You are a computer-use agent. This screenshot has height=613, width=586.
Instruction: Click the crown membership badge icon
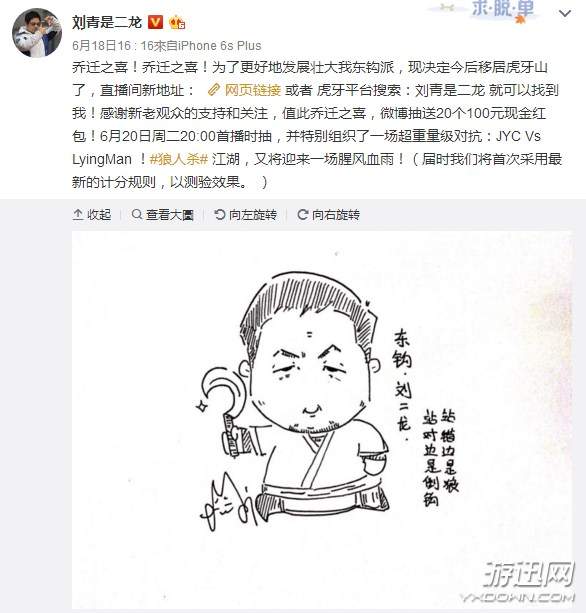(177, 23)
